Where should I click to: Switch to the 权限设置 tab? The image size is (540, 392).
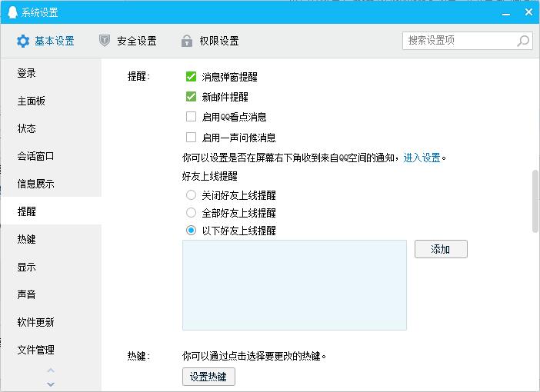tap(210, 41)
